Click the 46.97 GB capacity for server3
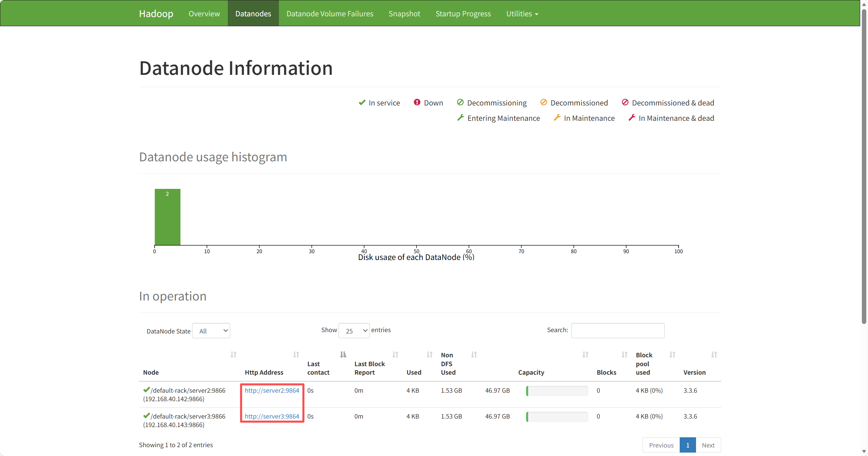This screenshot has width=868, height=456. [498, 416]
